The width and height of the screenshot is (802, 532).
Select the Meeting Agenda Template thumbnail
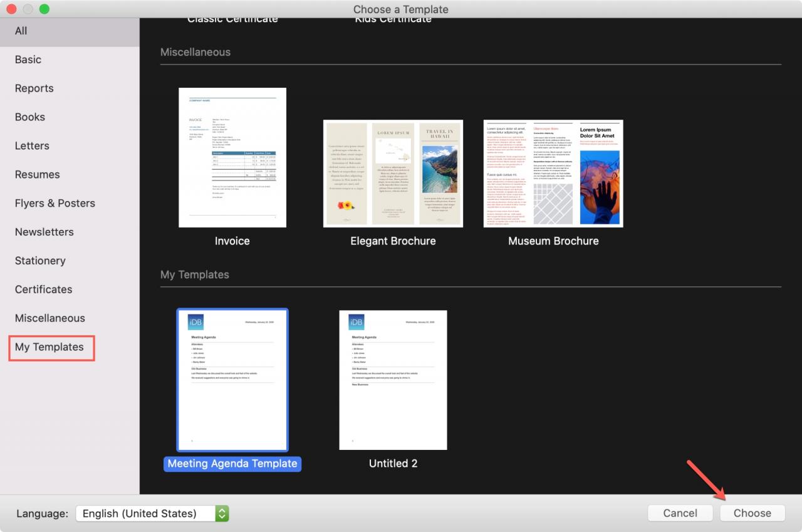232,380
